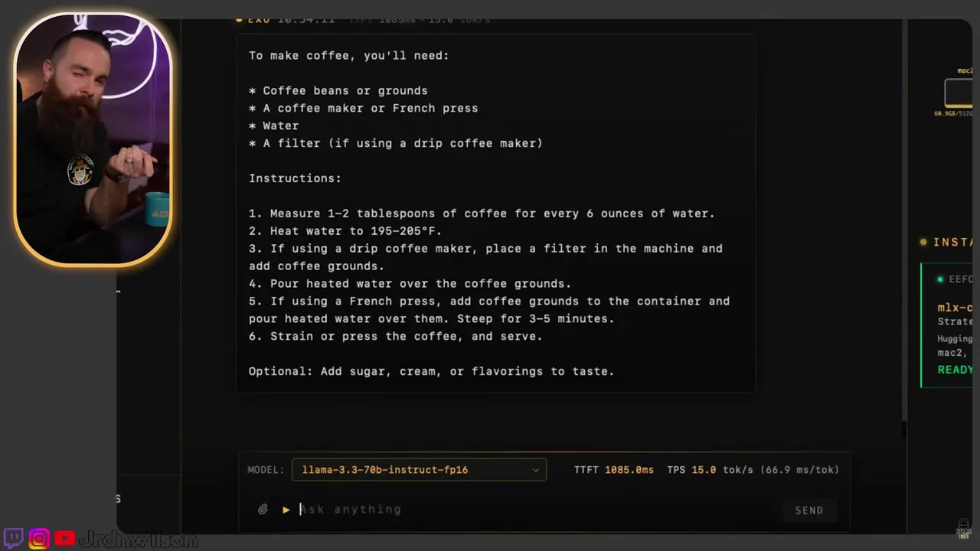Open the YouTube logo icon

coord(65,539)
